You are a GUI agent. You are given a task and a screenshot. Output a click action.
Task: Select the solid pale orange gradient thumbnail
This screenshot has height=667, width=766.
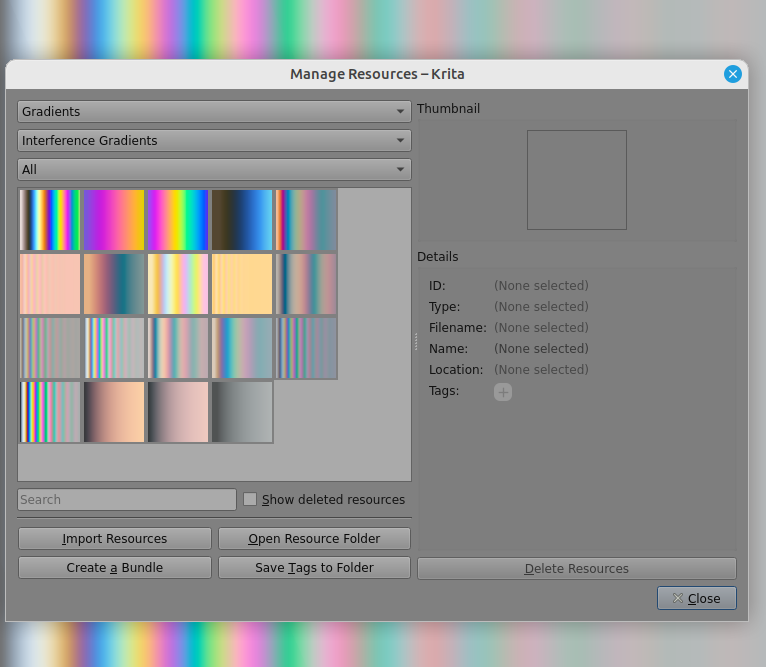[x=242, y=284]
